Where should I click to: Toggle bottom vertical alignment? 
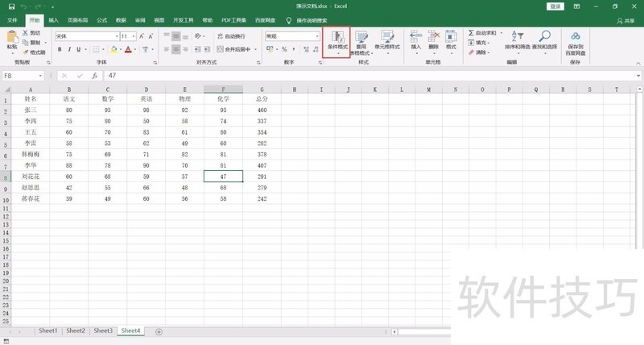[x=186, y=35]
